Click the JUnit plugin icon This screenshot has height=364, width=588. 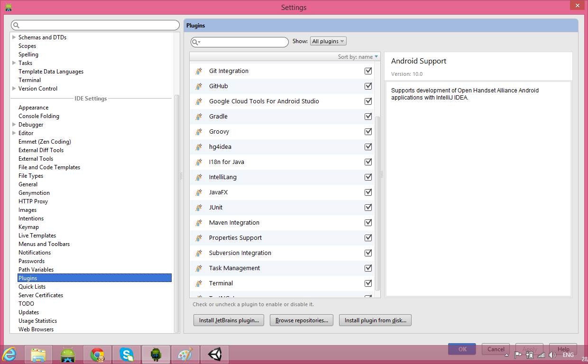pyautogui.click(x=199, y=208)
